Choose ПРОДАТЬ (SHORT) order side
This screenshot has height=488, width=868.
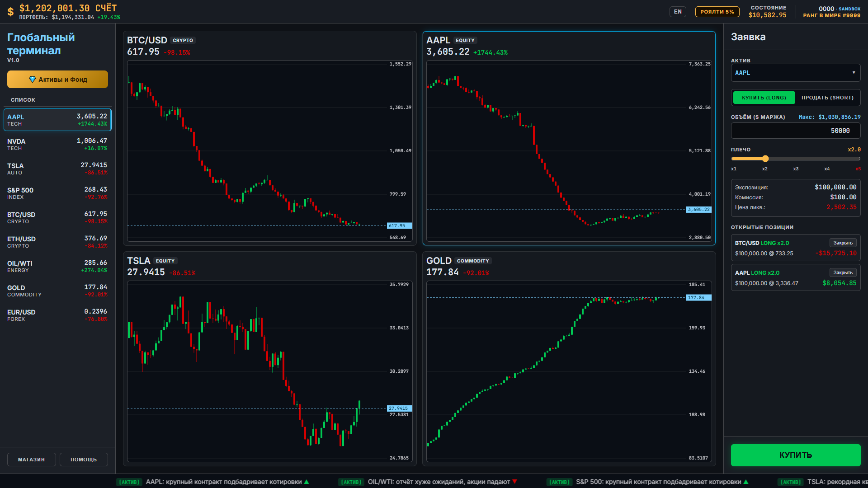point(827,98)
